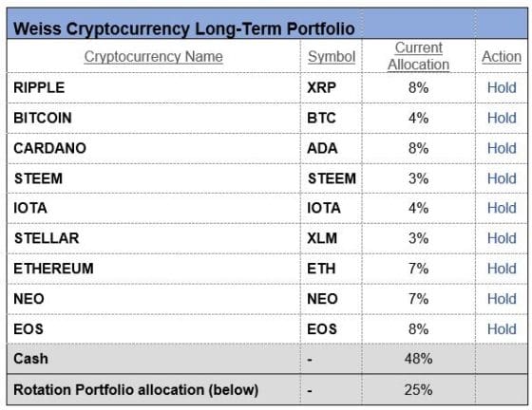Select the Hold action for ETHEREUM
The image size is (532, 410).
pyautogui.click(x=502, y=269)
